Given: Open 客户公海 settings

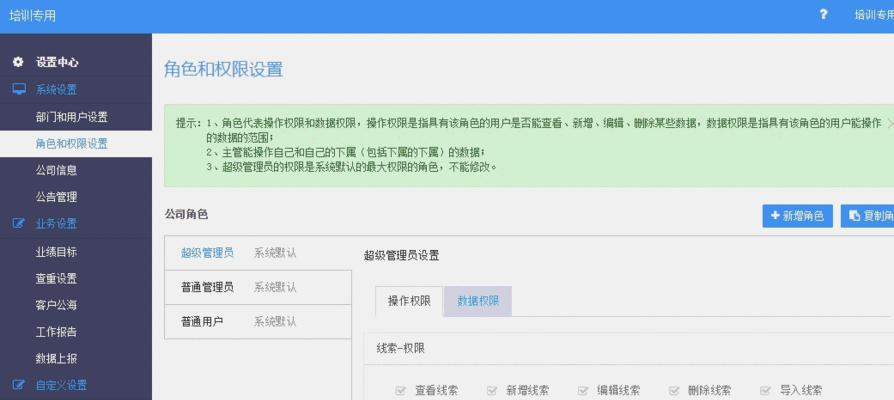Looking at the screenshot, I should pyautogui.click(x=56, y=305).
